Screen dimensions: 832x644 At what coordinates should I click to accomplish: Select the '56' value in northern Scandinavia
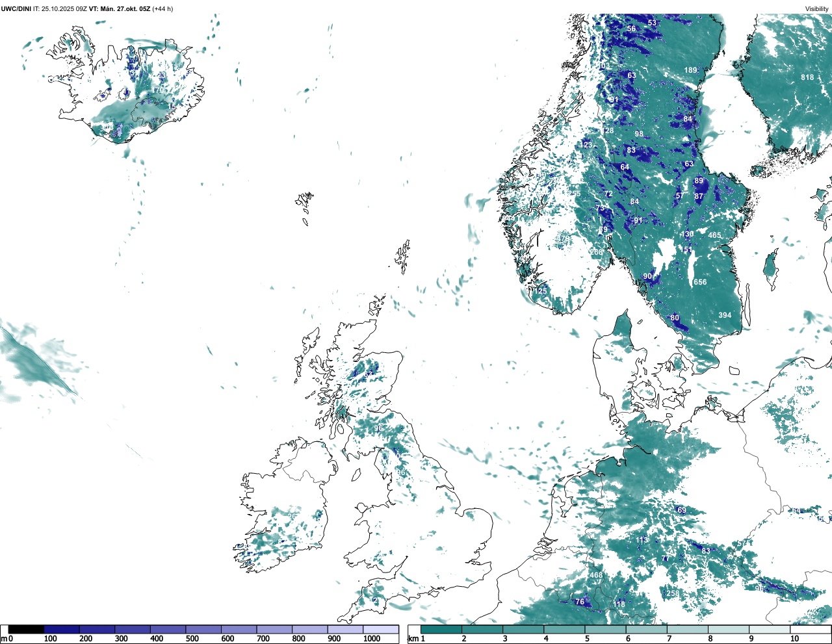coord(632,29)
